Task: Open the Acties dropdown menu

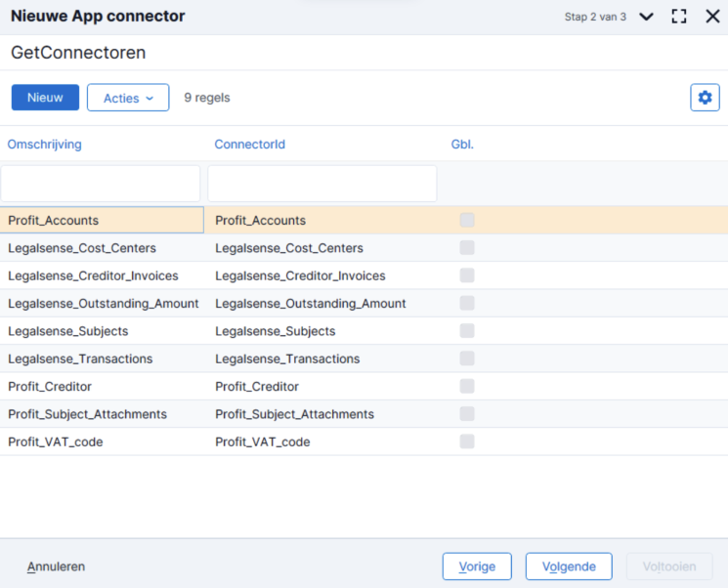Action: [128, 98]
